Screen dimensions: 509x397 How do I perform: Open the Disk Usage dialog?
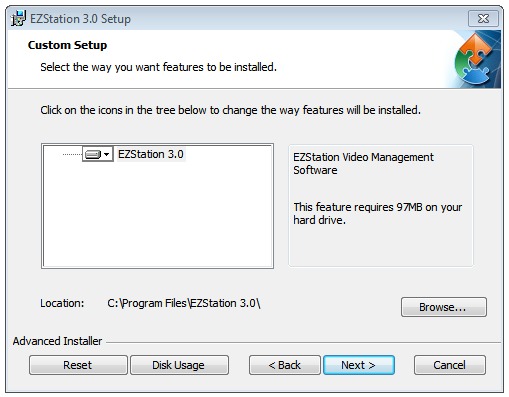[179, 365]
